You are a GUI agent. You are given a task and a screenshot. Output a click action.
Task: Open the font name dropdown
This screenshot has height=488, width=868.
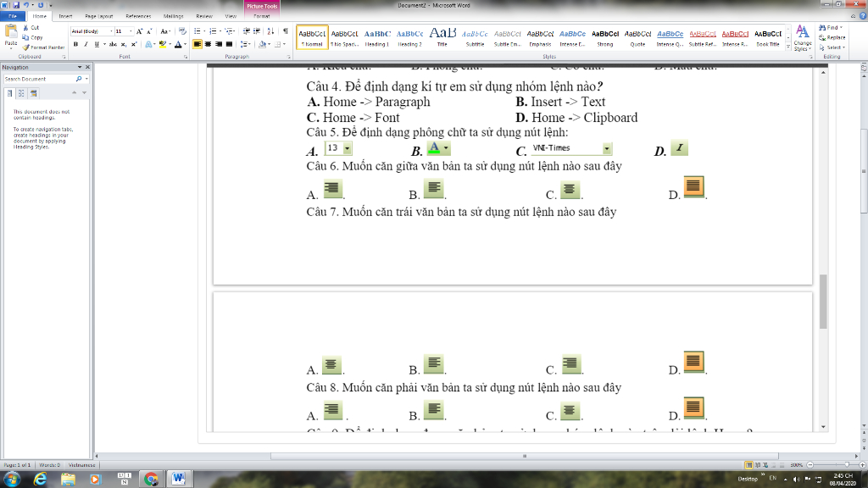(x=111, y=31)
